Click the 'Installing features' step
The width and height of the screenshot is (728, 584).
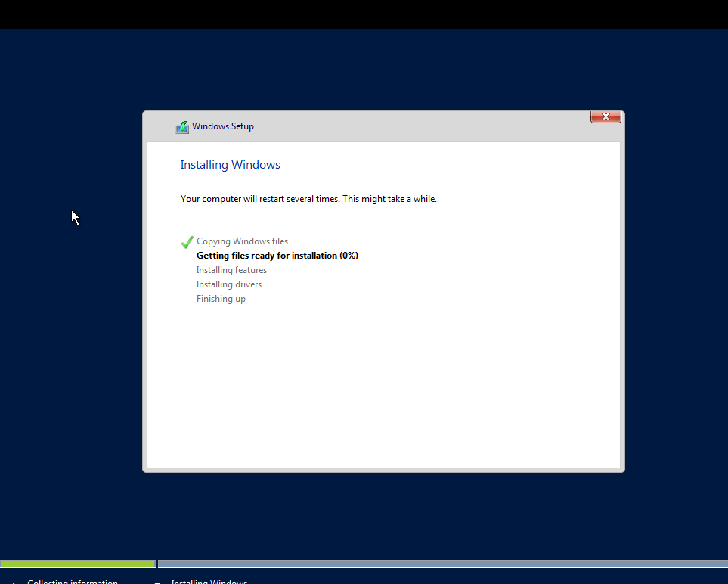coord(231,270)
